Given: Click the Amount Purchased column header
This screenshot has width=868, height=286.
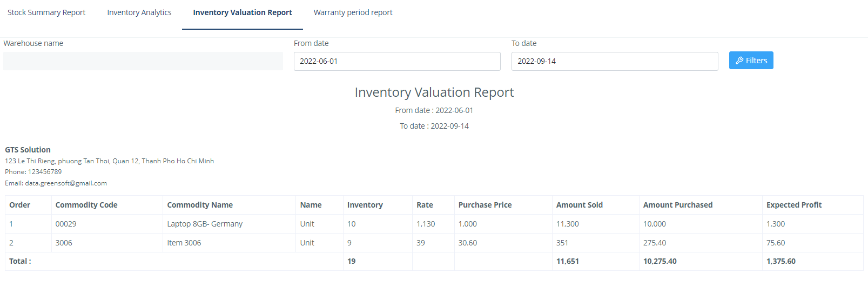Looking at the screenshot, I should [x=678, y=205].
